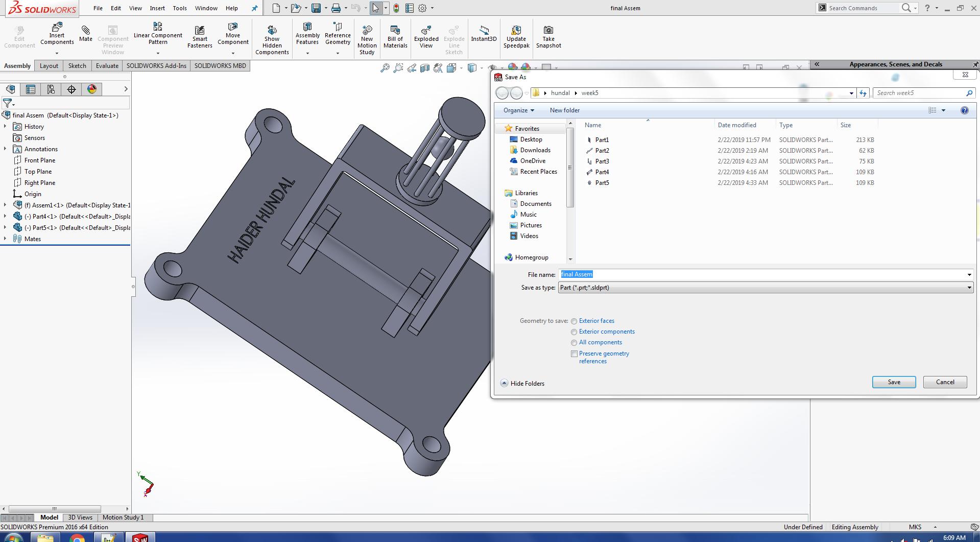Switch to the Evaluate tab
This screenshot has height=542, width=980.
(107, 66)
